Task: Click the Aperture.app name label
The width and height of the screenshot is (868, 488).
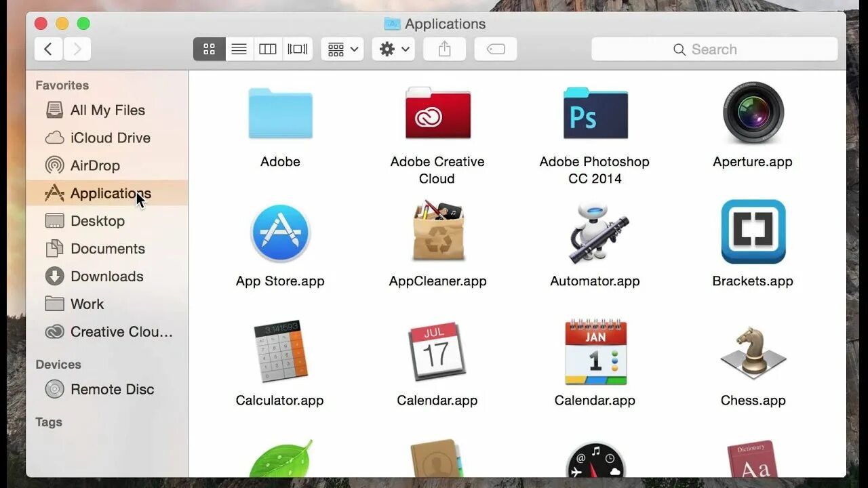Action: (753, 162)
